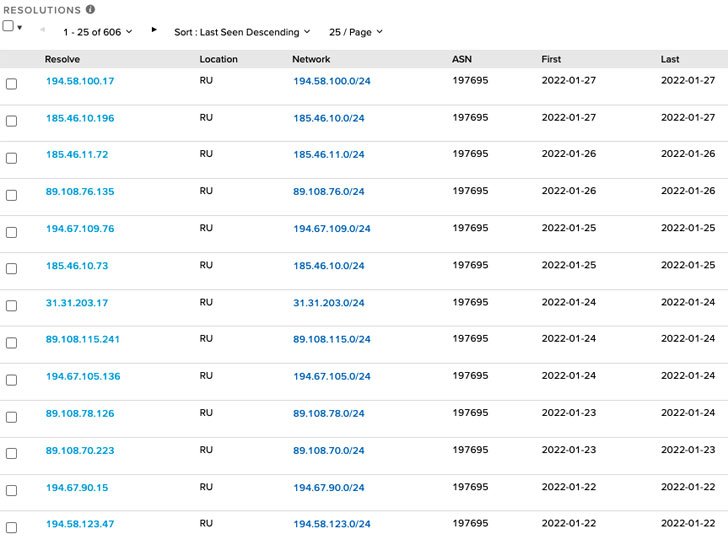Open resolved IP 185.46.10.196 link

click(x=80, y=118)
